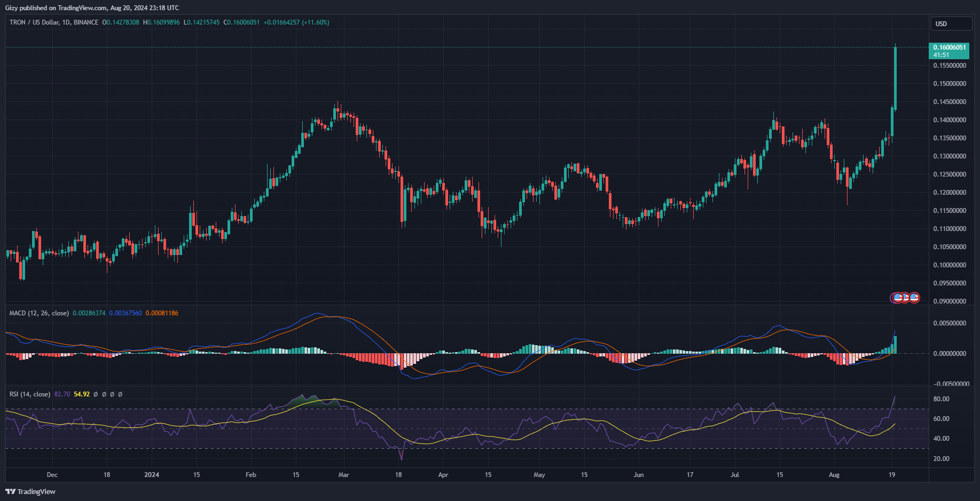
Task: Click the RSI value 82.70
Action: (62, 394)
